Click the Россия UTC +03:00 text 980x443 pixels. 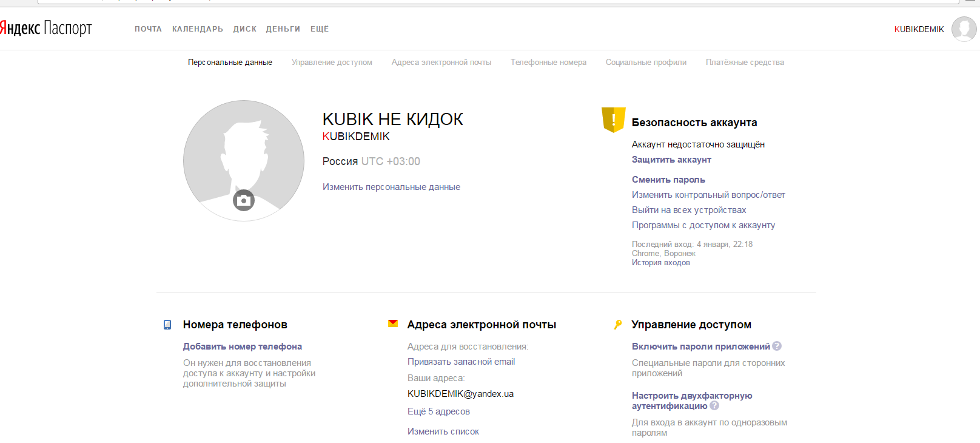point(372,161)
